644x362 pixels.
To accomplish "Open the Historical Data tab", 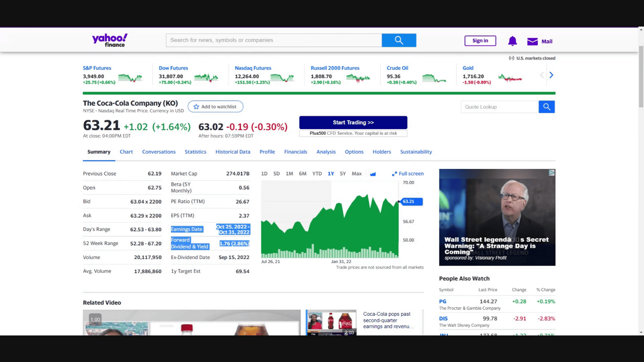I will (233, 152).
